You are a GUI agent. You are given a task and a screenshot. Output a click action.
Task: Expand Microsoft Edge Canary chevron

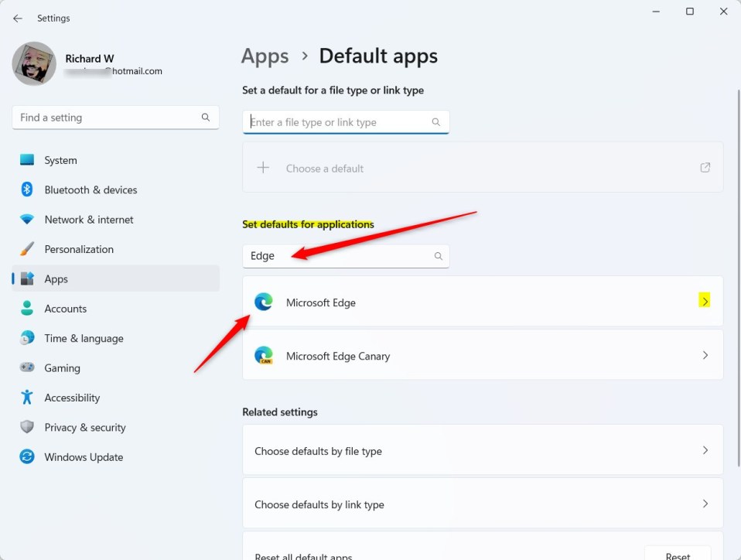click(705, 355)
